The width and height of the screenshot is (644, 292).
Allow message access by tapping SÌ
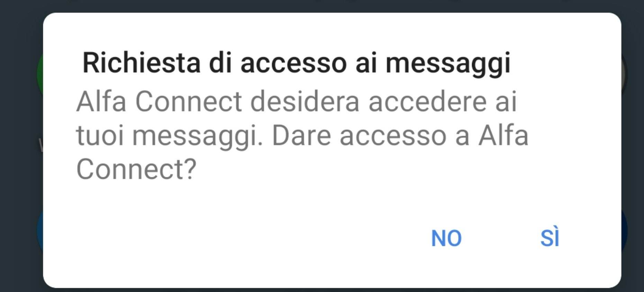coord(550,237)
